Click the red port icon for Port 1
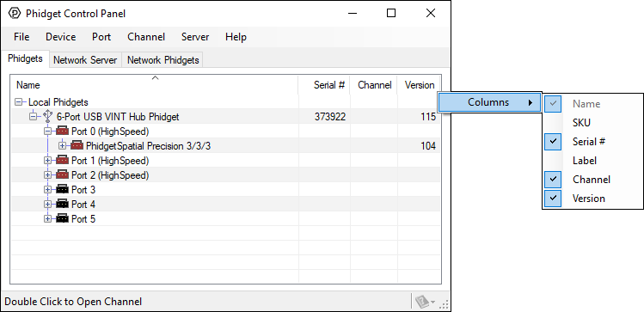This screenshot has height=312, width=644. tap(62, 161)
